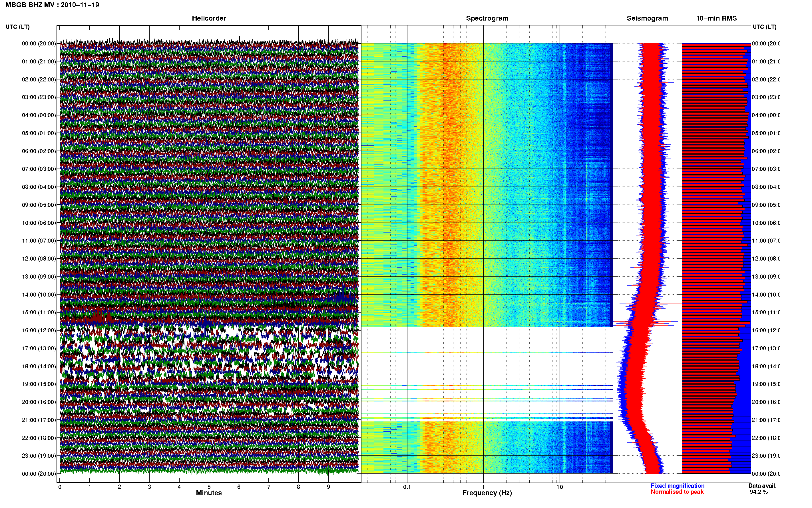Click the '05:00 (01:00)' left time label

(x=39, y=133)
